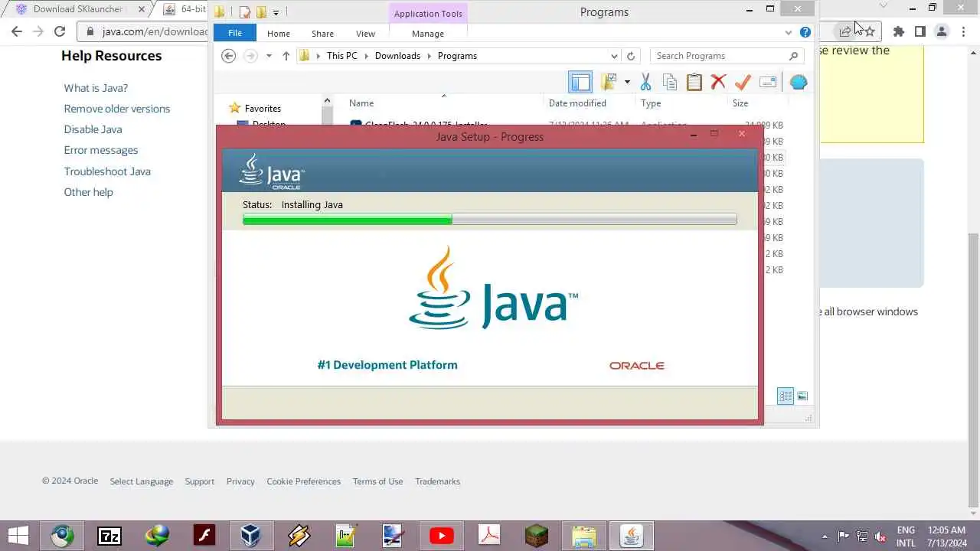
Task: Open Internet Download Manager taskbar icon
Action: (x=157, y=535)
